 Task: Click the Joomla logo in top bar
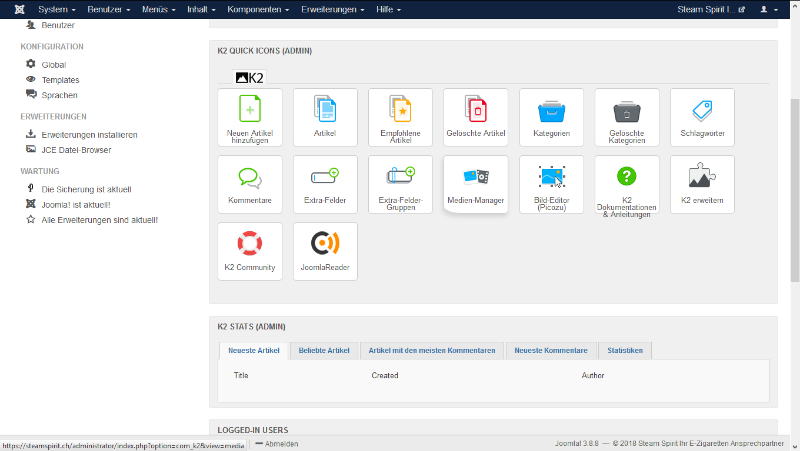tap(19, 9)
